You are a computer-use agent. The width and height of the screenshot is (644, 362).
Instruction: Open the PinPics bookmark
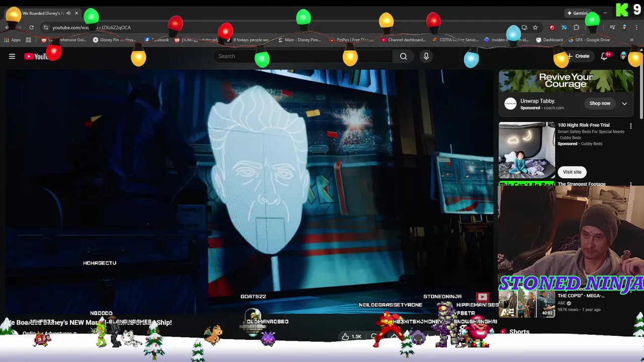(x=351, y=40)
